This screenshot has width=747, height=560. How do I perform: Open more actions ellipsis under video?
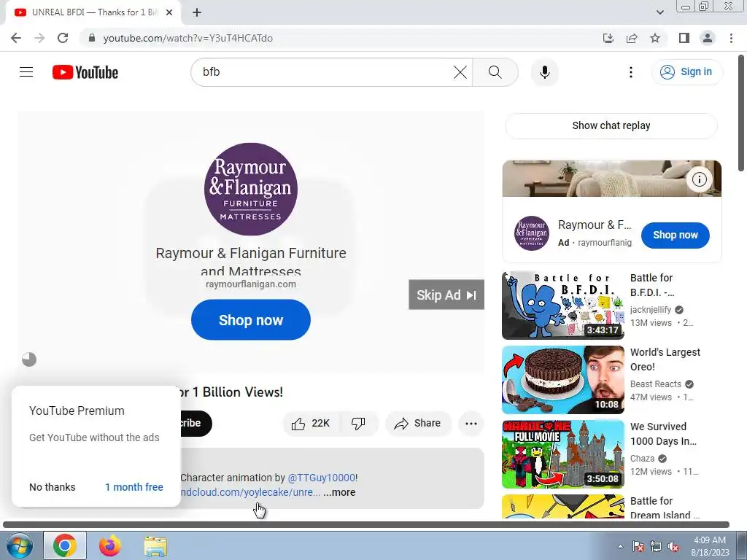471,424
